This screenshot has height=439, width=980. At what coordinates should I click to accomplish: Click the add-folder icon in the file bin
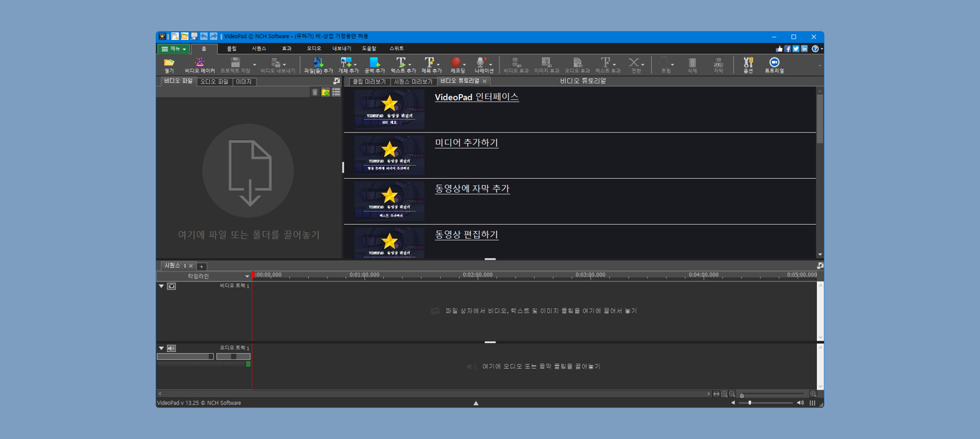[326, 92]
